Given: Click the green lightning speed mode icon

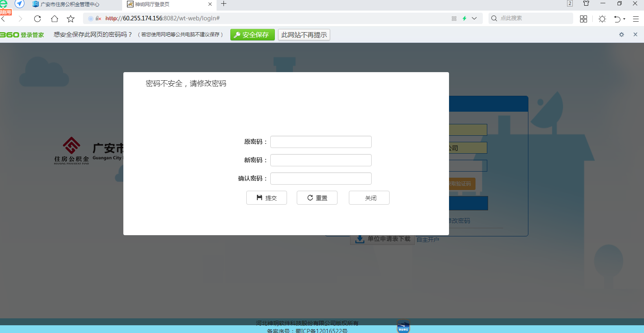Looking at the screenshot, I should click(464, 18).
